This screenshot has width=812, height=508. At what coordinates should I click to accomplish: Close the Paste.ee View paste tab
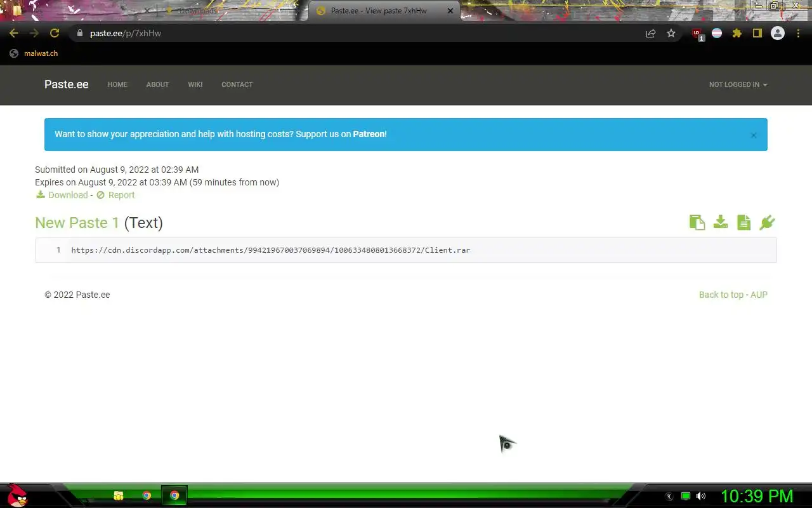[x=450, y=11]
